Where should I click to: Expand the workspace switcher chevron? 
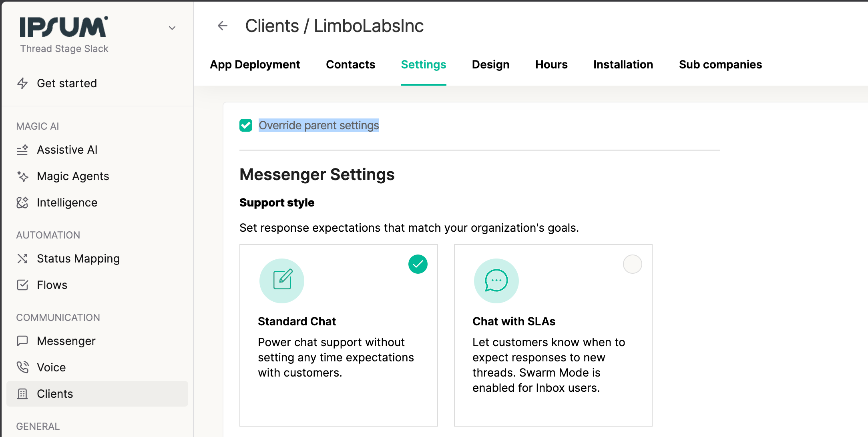pyautogui.click(x=172, y=28)
